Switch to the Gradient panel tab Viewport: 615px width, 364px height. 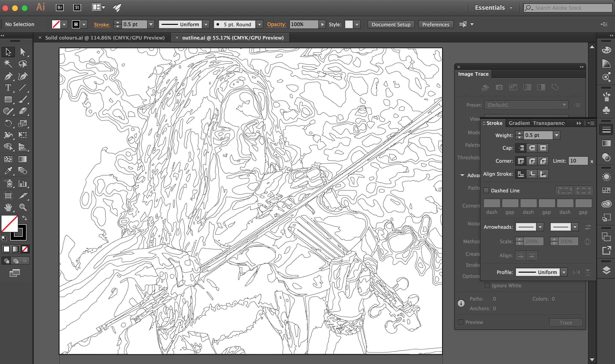pyautogui.click(x=519, y=123)
